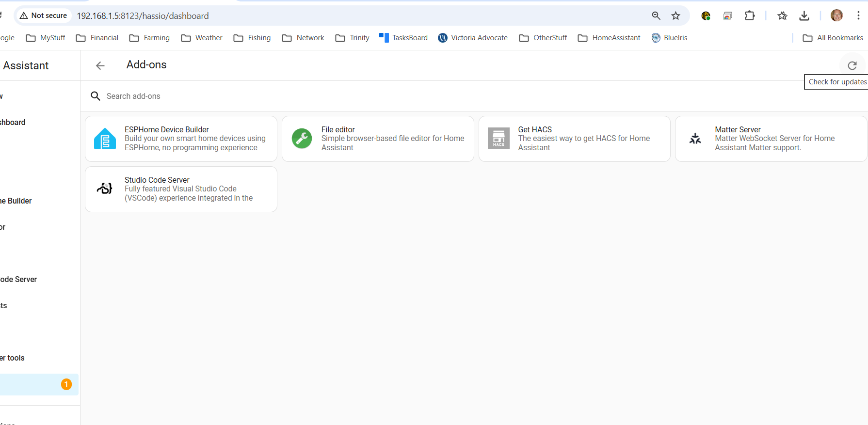The image size is (868, 425).
Task: Open Chrome's Extensions puzzle icon
Action: pyautogui.click(x=750, y=16)
